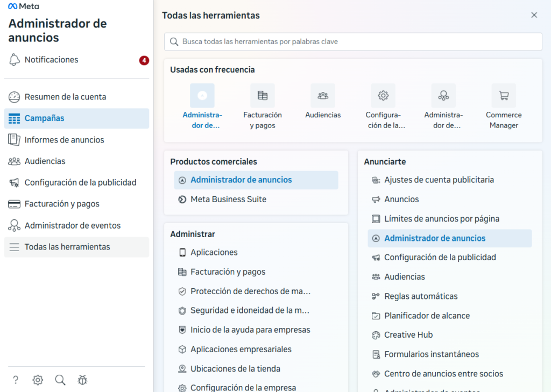The width and height of the screenshot is (551, 392).
Task: Open Inicio de la ayuda para empresas
Action: coord(256,330)
